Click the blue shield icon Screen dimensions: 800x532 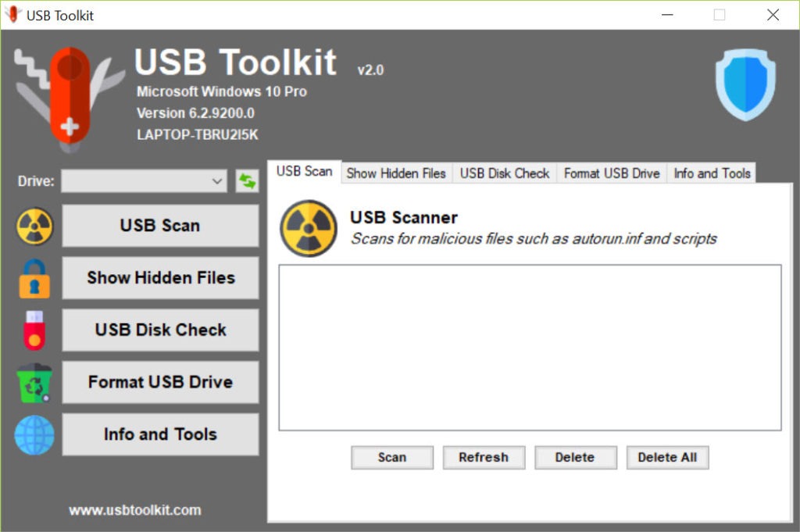coord(745,84)
